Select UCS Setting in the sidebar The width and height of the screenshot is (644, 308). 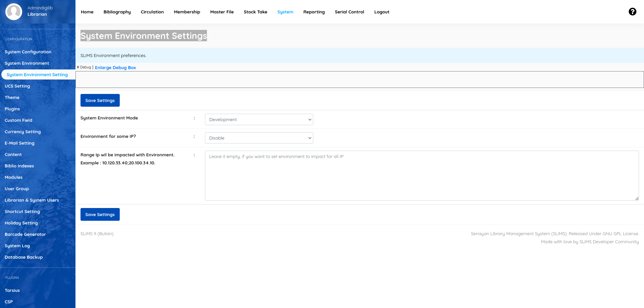click(17, 86)
